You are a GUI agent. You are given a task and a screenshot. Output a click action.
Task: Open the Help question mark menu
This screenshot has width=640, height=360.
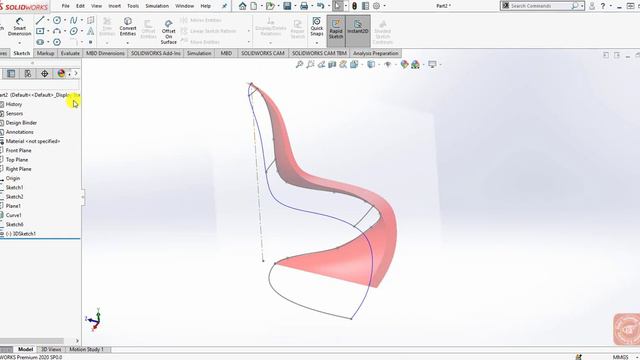click(603, 6)
